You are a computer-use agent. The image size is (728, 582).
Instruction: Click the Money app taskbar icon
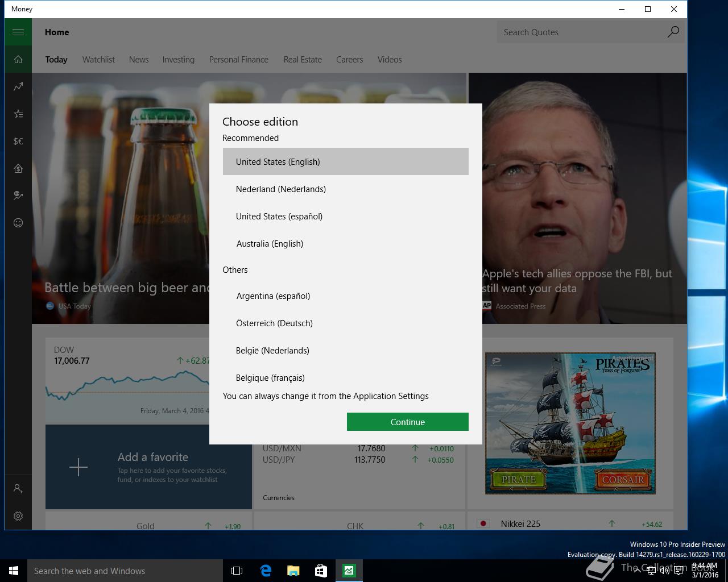coord(349,571)
